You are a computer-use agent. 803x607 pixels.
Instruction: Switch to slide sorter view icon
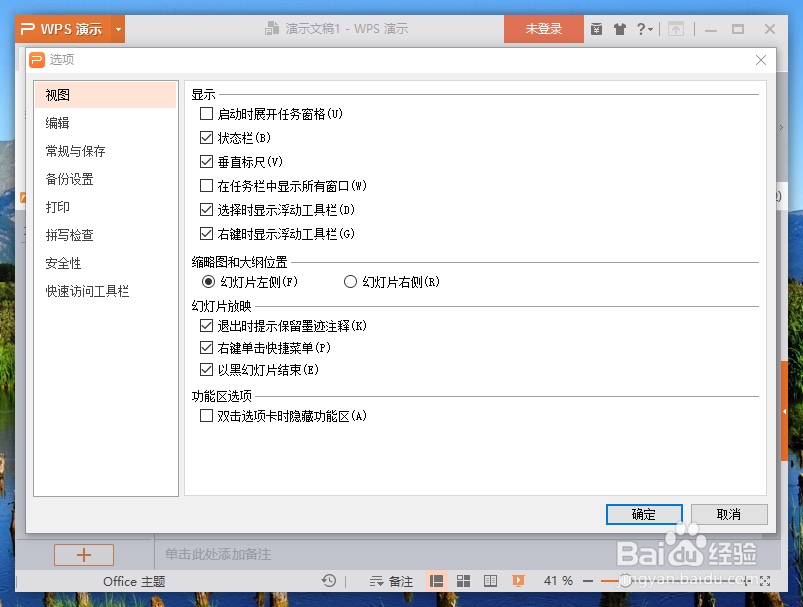463,580
